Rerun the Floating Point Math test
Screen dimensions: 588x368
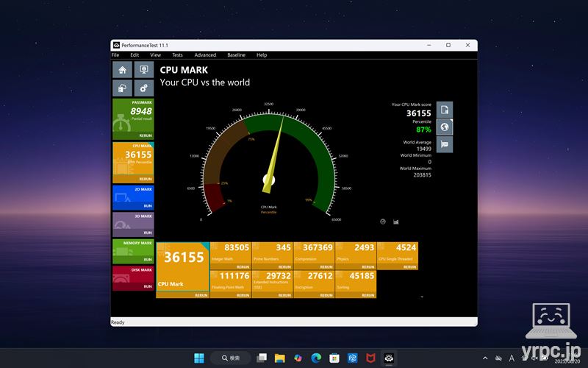click(x=243, y=295)
